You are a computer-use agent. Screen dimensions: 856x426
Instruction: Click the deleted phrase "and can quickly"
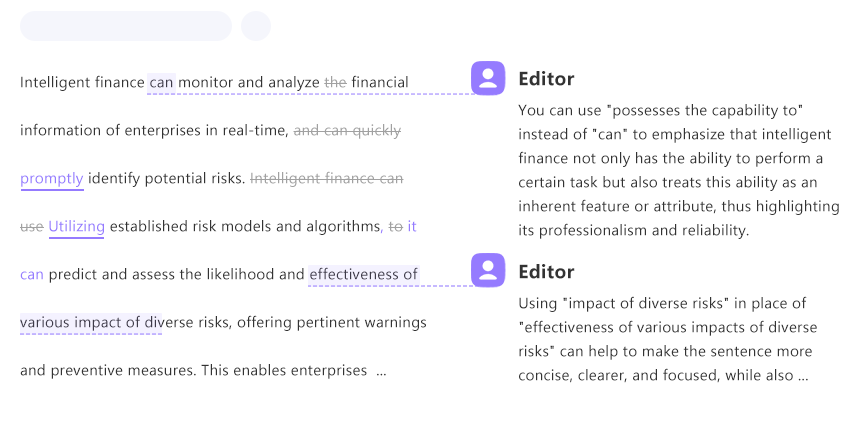347,131
